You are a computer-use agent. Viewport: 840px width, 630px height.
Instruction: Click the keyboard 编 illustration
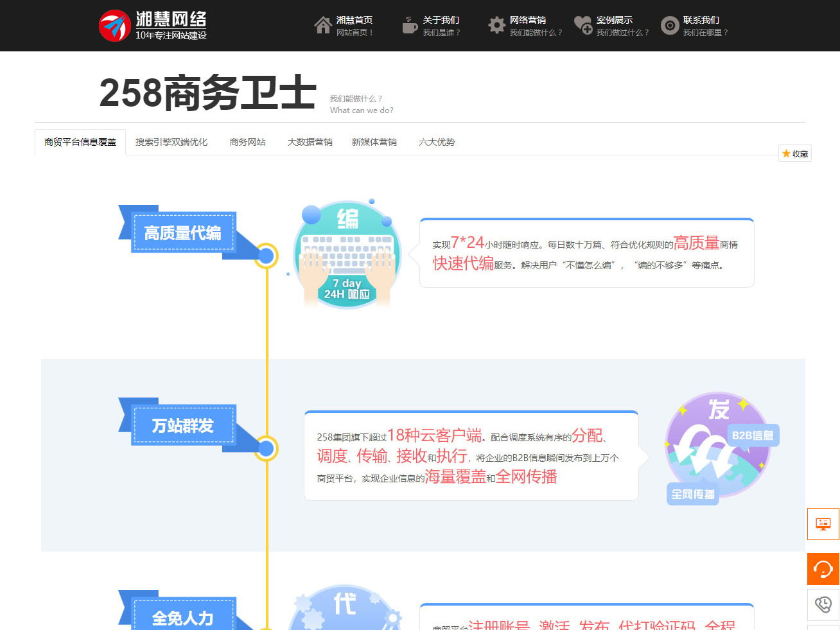(x=347, y=254)
